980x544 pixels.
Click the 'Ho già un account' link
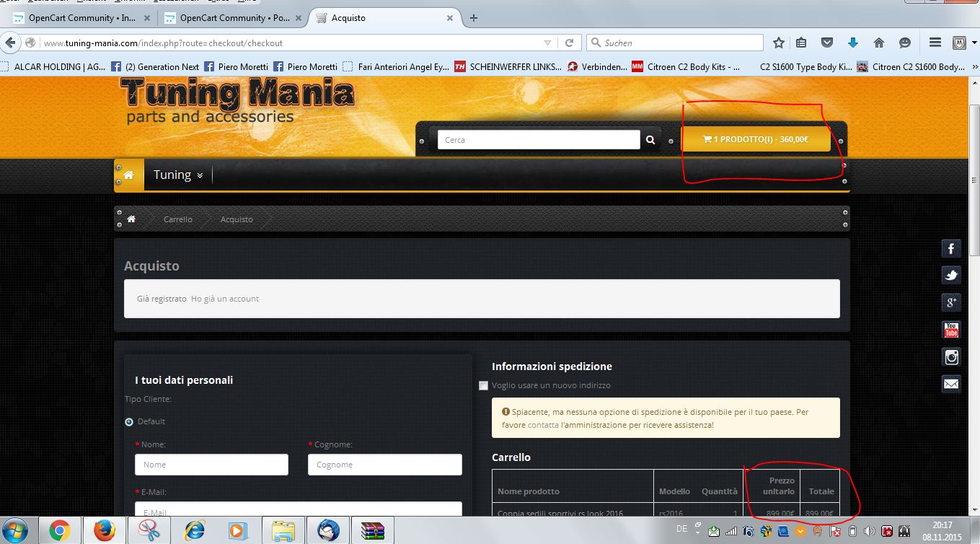coord(225,299)
